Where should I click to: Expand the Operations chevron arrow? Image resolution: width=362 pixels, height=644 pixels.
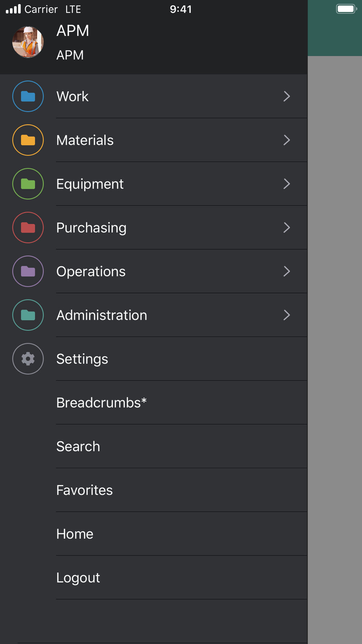click(x=287, y=271)
